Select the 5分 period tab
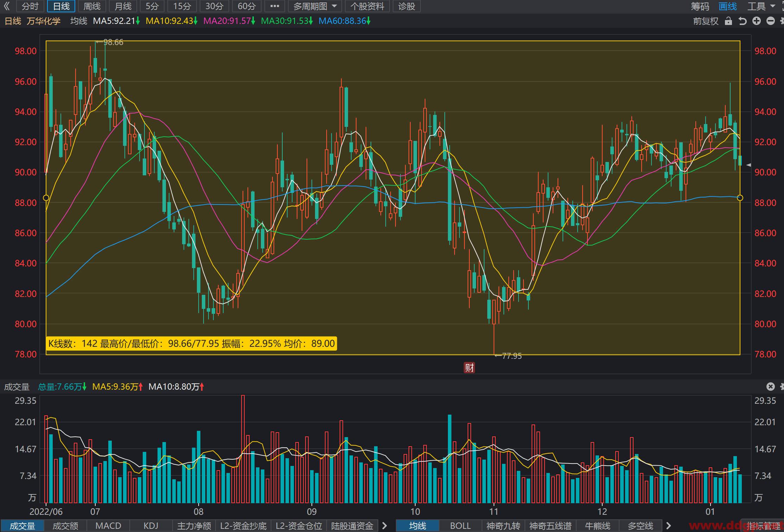This screenshot has width=784, height=532. click(152, 6)
